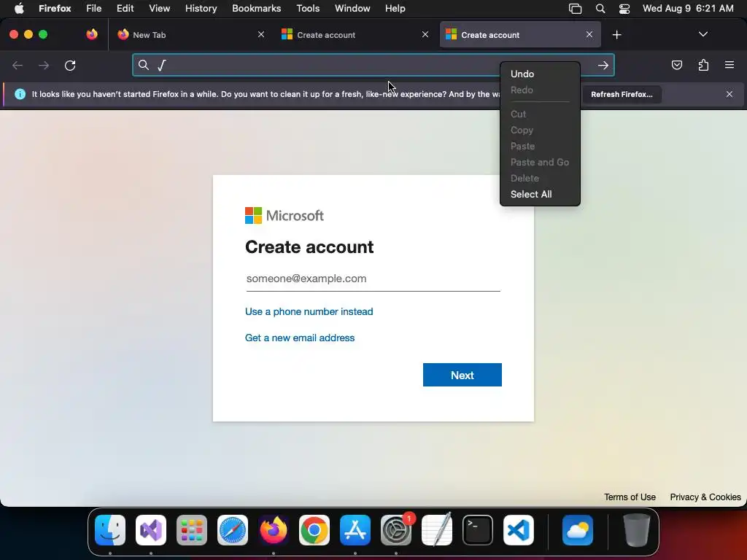Launch Visual Studio Code from the Dock
Image resolution: width=747 pixels, height=560 pixels.
click(519, 530)
